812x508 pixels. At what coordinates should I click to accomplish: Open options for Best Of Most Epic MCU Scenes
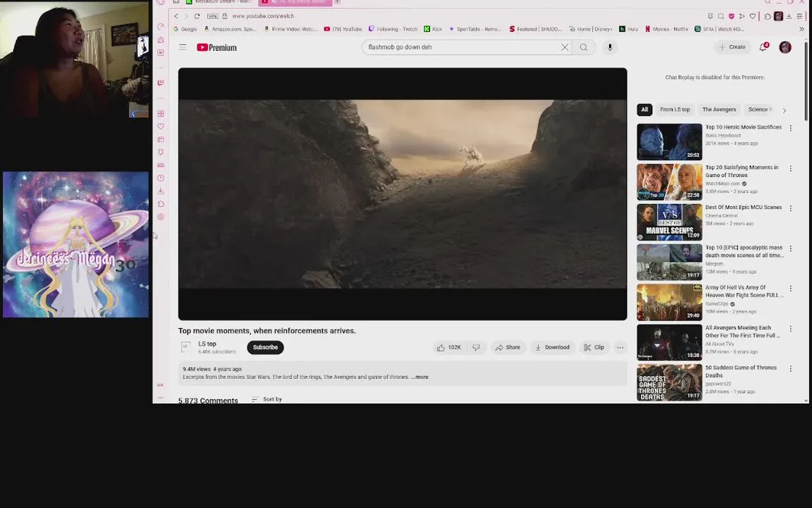790,208
